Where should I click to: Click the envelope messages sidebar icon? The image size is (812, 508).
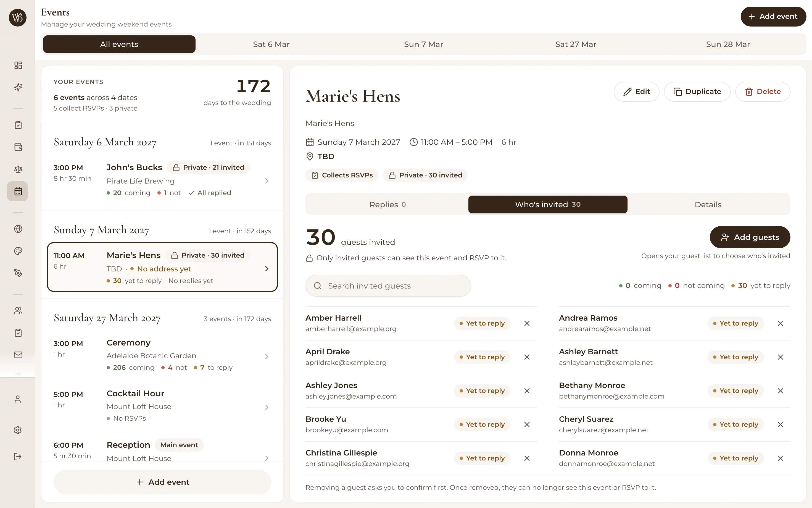[18, 355]
